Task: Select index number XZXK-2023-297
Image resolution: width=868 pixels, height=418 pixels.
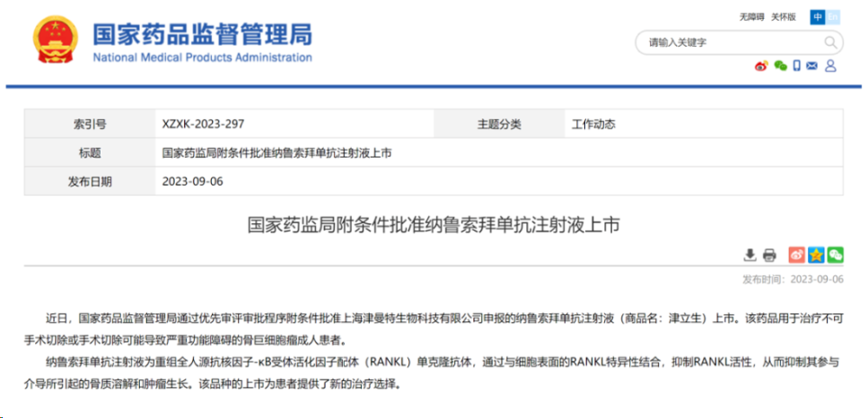Action: point(203,125)
